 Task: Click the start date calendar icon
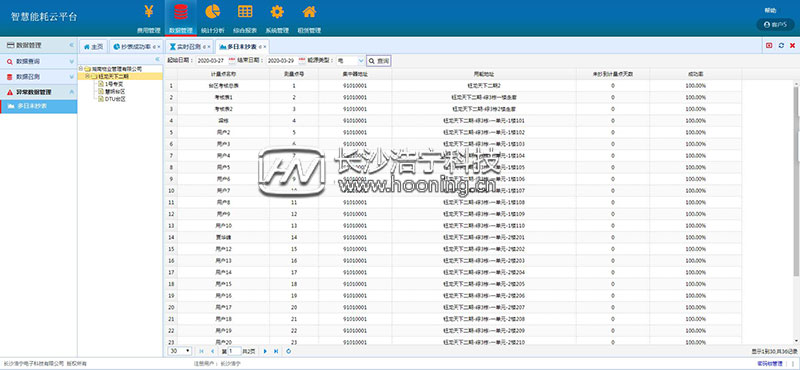pyautogui.click(x=232, y=60)
